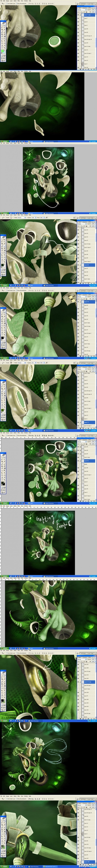Toggle the eye icon of the highlighted layer in the topmost Layers panel
Image resolution: width=97 pixels, height=868 pixels.
78,15
